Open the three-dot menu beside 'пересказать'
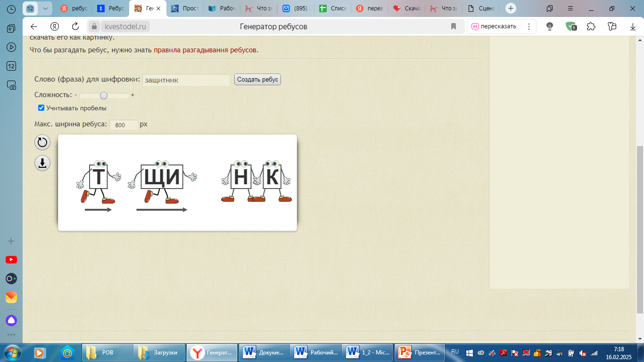Screen dimensions: 644x362 point(529,26)
